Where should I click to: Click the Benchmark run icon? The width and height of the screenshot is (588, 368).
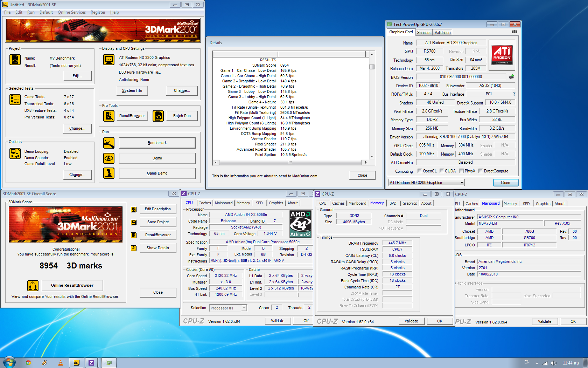coord(109,143)
